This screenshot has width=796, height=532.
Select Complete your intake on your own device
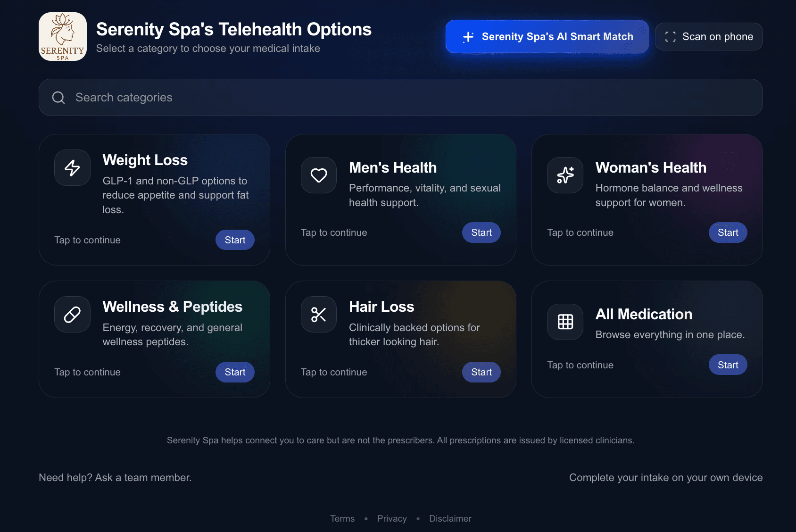pyautogui.click(x=666, y=477)
